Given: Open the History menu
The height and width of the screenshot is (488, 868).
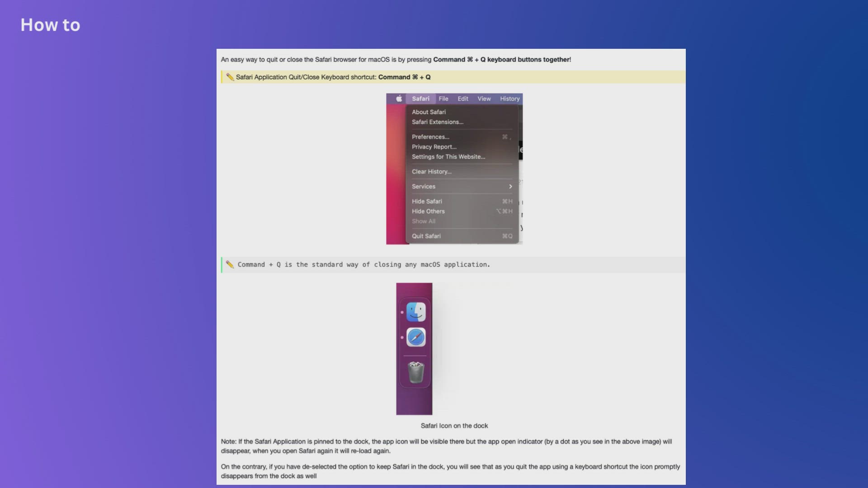Looking at the screenshot, I should (509, 99).
